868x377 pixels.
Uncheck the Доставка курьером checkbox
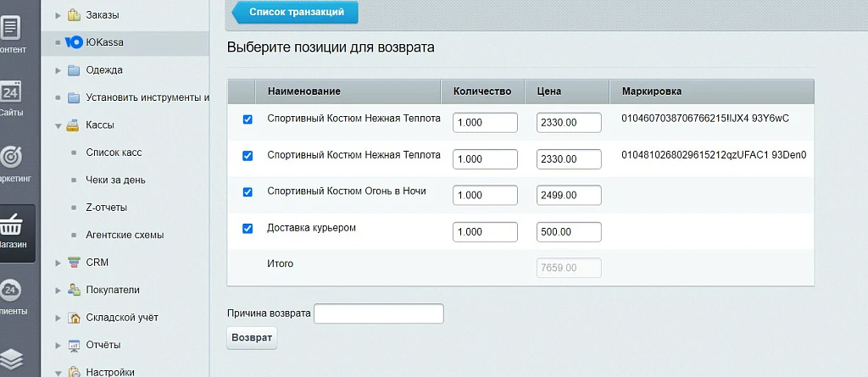pyautogui.click(x=248, y=229)
